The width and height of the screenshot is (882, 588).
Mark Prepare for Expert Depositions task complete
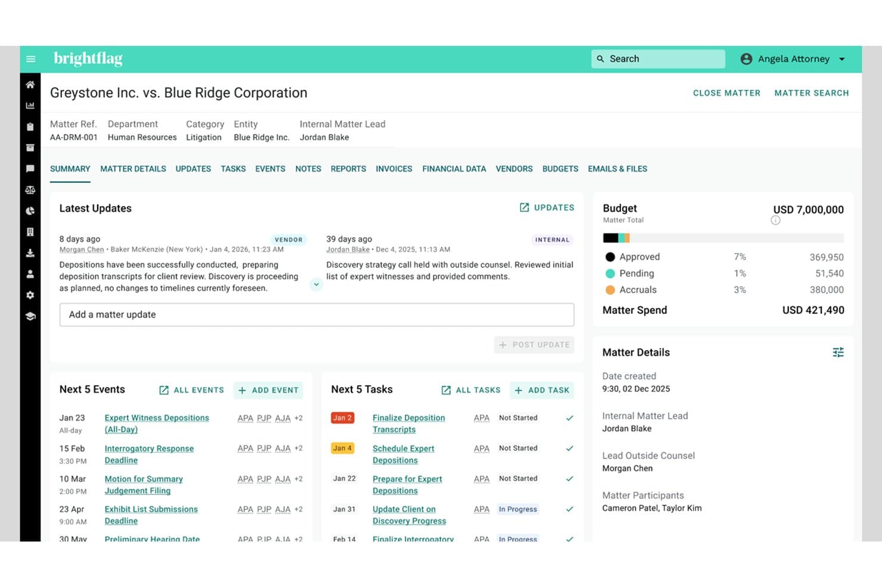tap(570, 479)
